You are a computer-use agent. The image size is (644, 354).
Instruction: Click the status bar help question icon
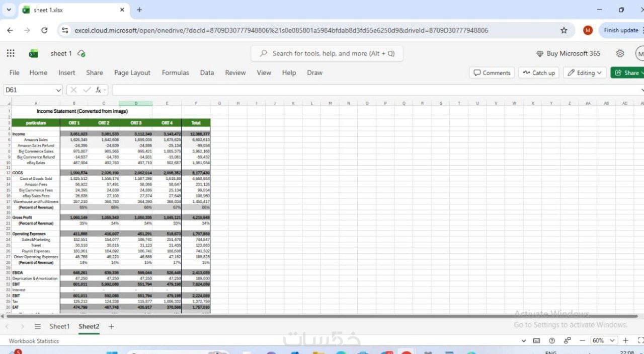552,341
